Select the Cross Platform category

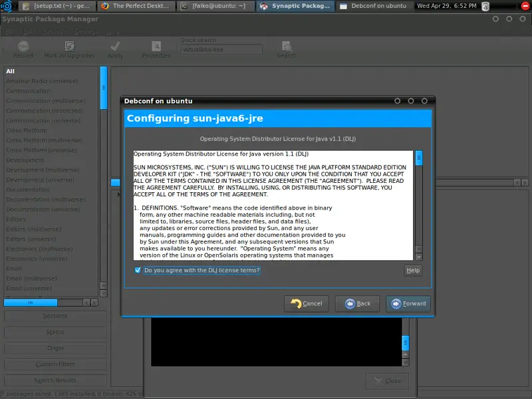[27, 130]
